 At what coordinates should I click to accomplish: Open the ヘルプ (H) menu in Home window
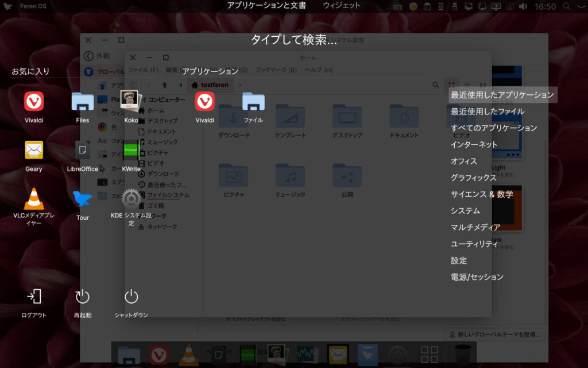[x=319, y=70]
